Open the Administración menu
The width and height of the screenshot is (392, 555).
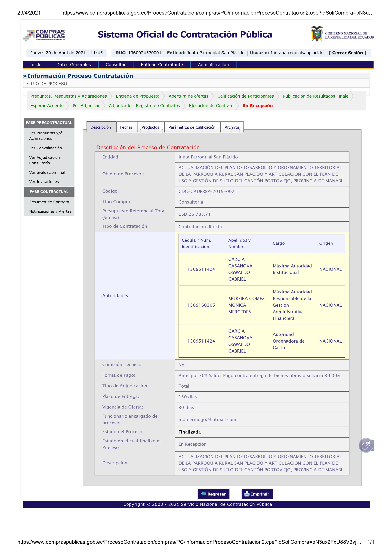pyautogui.click(x=213, y=65)
